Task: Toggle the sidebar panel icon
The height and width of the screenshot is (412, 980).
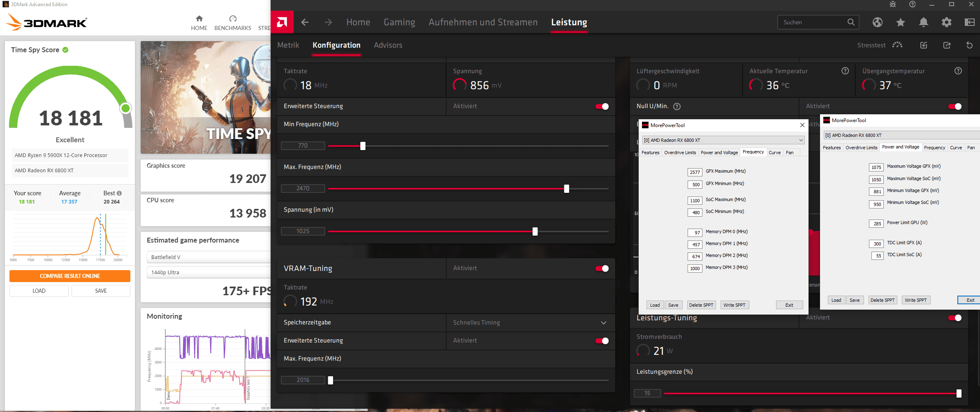Action: [x=970, y=22]
